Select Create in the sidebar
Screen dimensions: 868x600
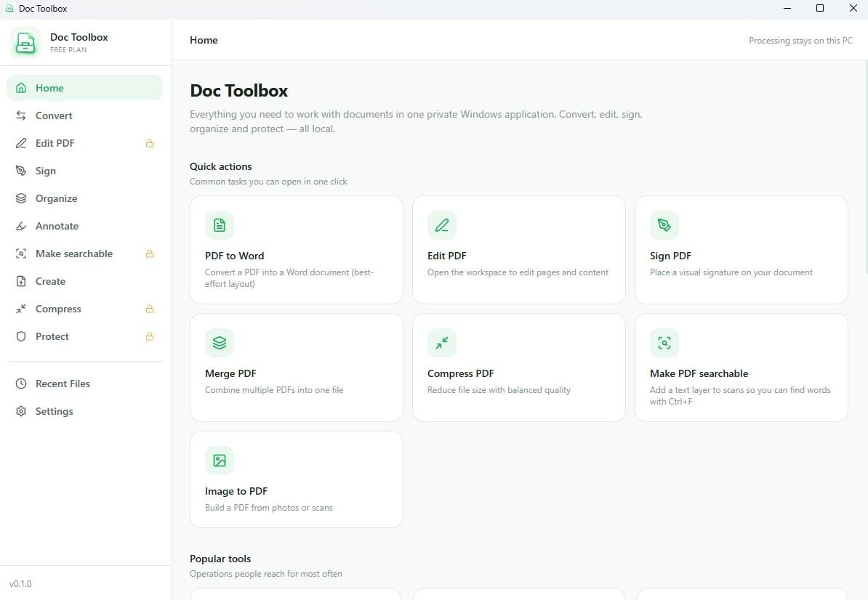click(x=85, y=281)
